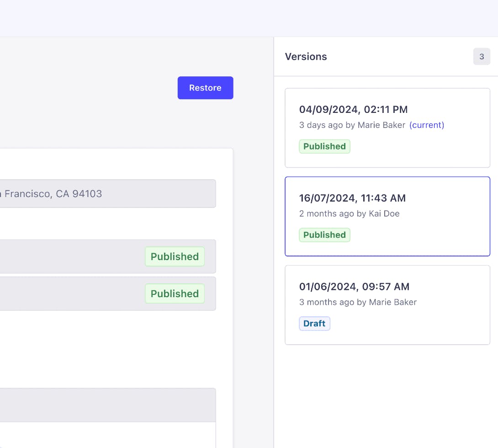This screenshot has width=498, height=448.
Task: Click the Versions panel heading
Action: point(306,57)
